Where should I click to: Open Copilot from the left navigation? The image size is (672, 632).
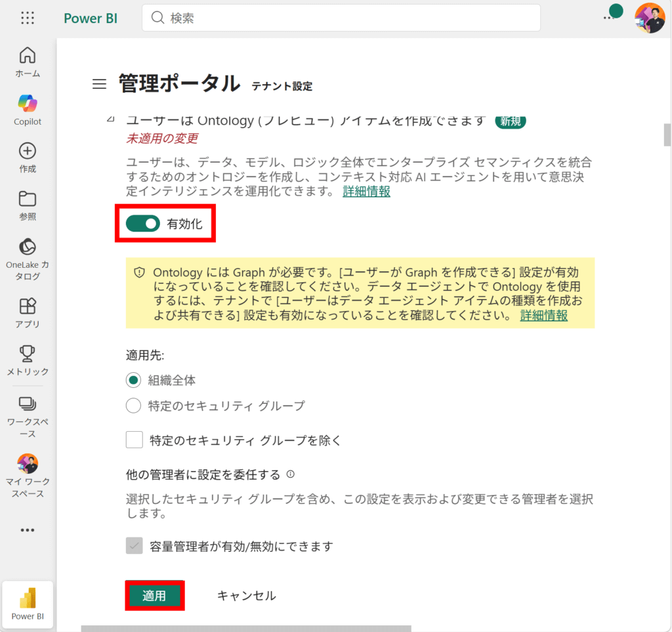point(28,110)
